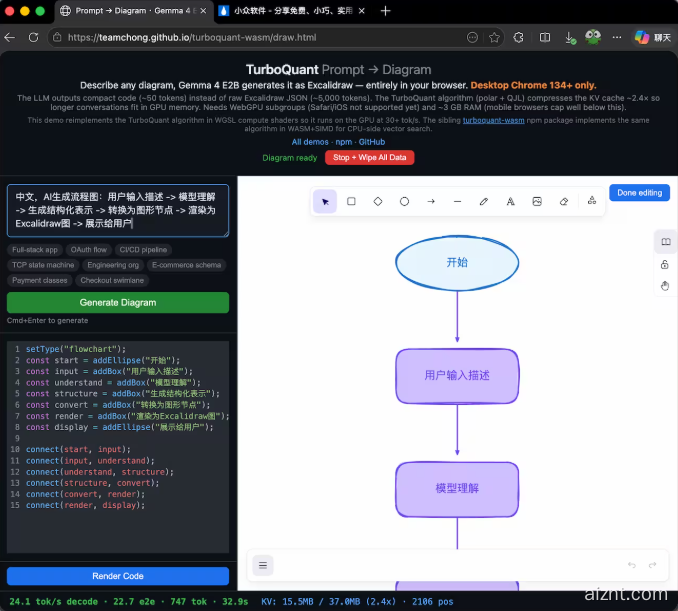
Task: Activate the Eraser tool
Action: [x=564, y=201]
